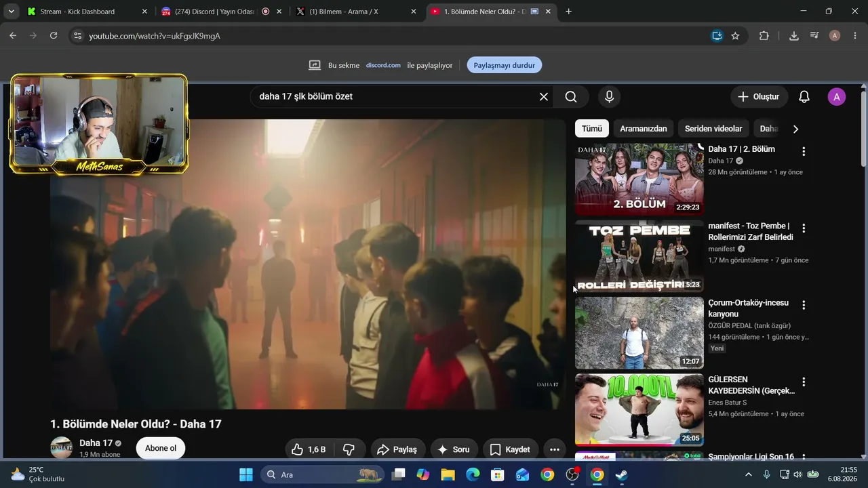
Task: Select the Tümü filter chip
Action: 592,129
